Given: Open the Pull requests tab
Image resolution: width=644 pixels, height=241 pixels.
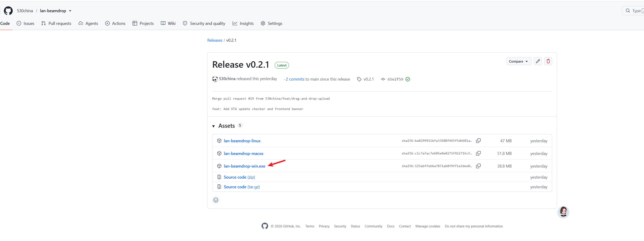Looking at the screenshot, I should [56, 23].
